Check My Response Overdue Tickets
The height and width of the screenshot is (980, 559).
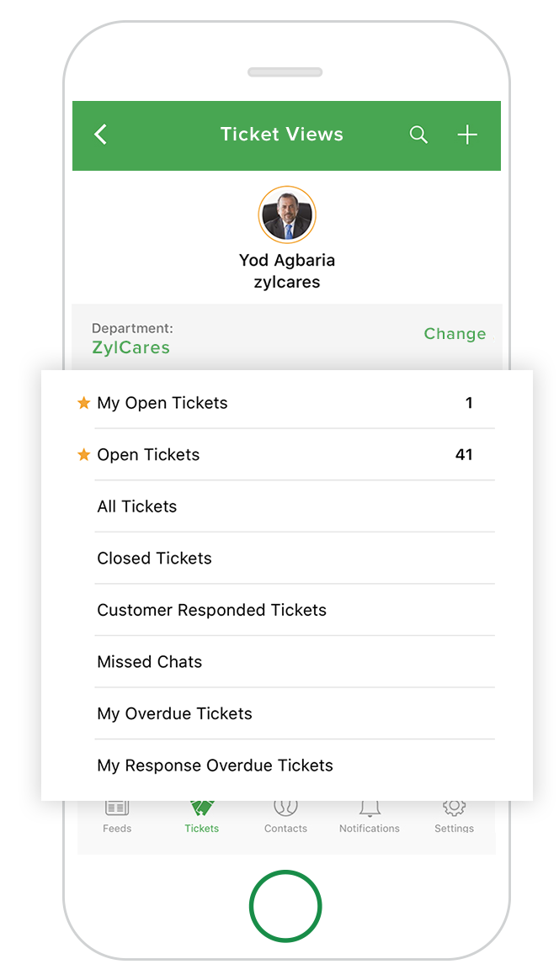click(x=216, y=765)
